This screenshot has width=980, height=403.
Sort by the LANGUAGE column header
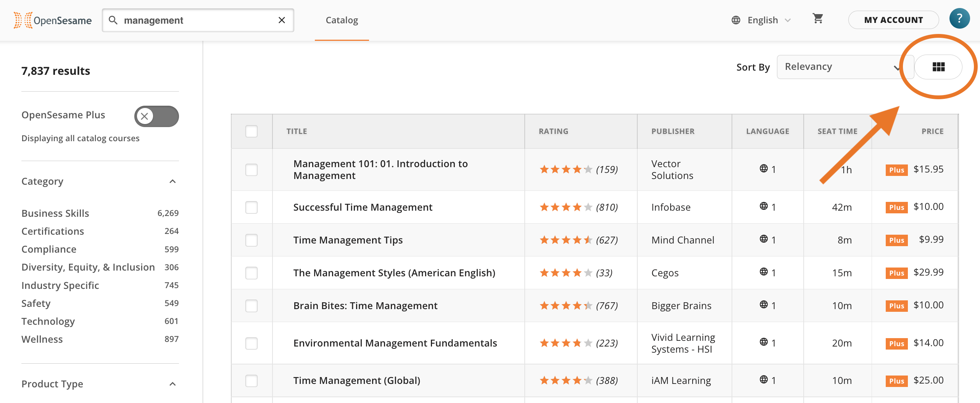tap(767, 131)
